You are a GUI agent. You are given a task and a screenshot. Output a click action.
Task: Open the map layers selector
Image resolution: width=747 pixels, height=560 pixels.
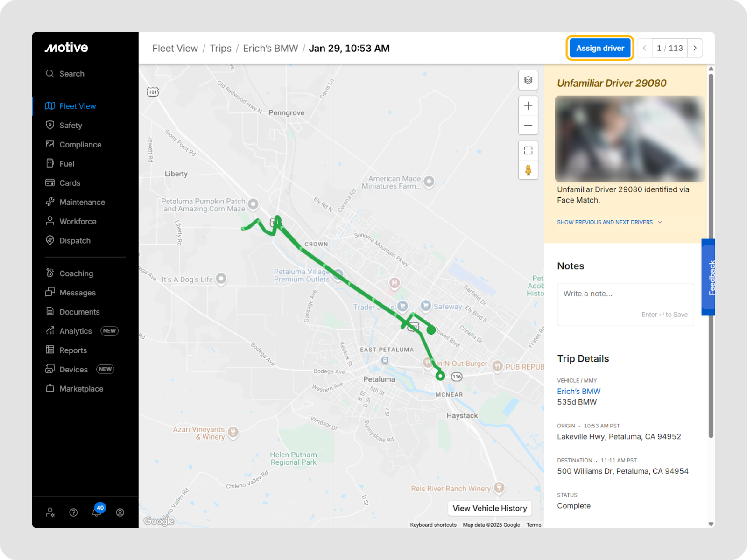528,80
